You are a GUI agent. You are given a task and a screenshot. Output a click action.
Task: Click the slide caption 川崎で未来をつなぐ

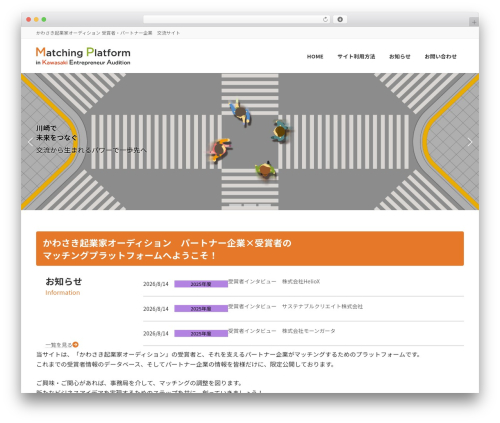(56, 133)
